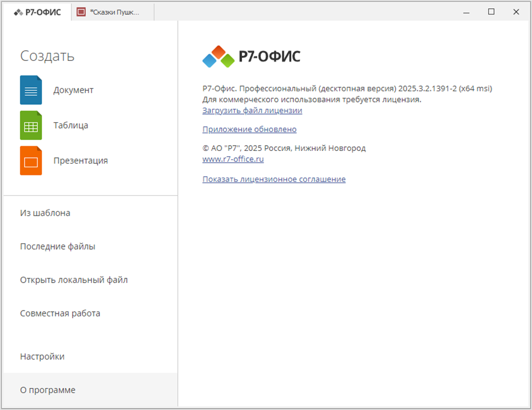Image resolution: width=532 pixels, height=410 pixels.
Task: Click the orange Presentation file icon
Action: 31,160
